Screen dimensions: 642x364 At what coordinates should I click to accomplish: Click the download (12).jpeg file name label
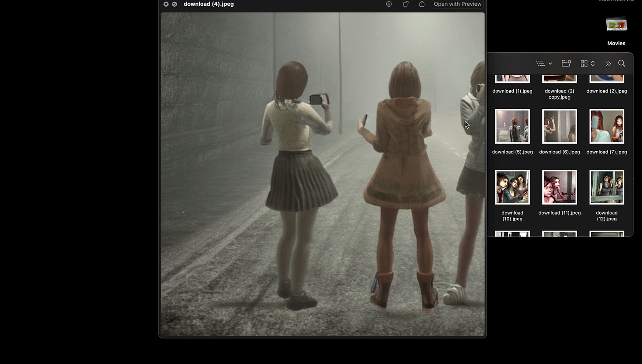click(607, 215)
